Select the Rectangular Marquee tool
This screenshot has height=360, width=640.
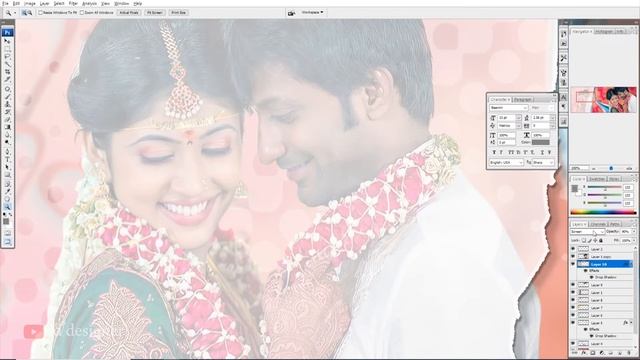click(x=7, y=49)
